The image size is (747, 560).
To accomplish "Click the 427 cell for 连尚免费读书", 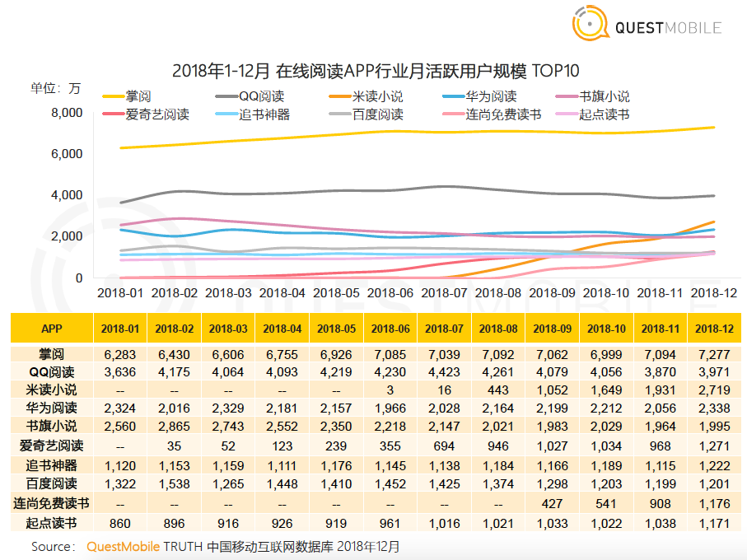I will (x=552, y=504).
